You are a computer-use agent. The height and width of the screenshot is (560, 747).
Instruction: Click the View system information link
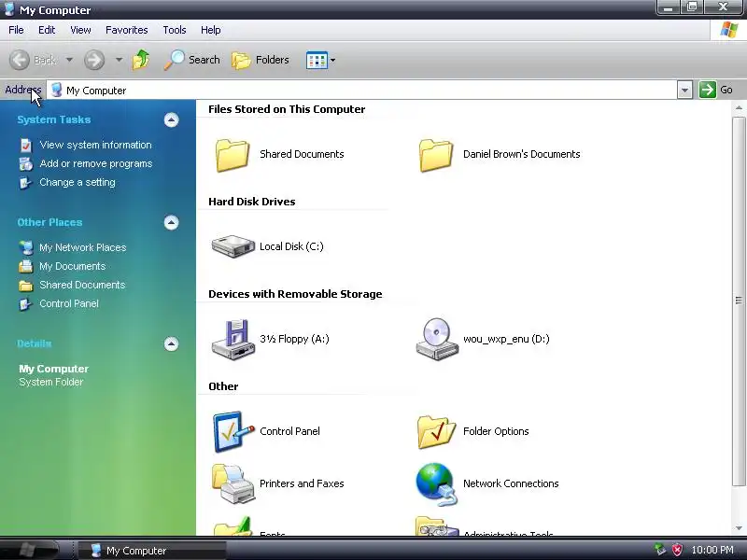96,145
